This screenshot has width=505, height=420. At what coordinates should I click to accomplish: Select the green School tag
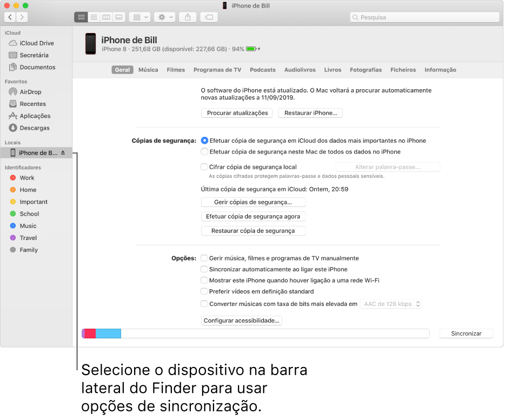tap(24, 214)
